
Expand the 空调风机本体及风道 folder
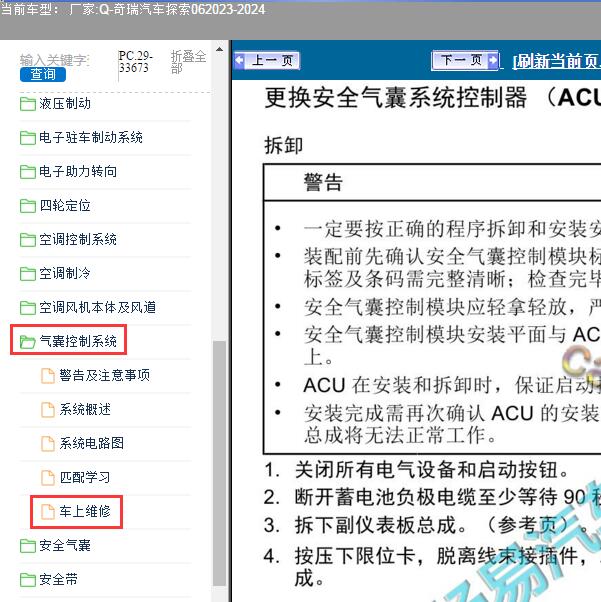(98, 307)
